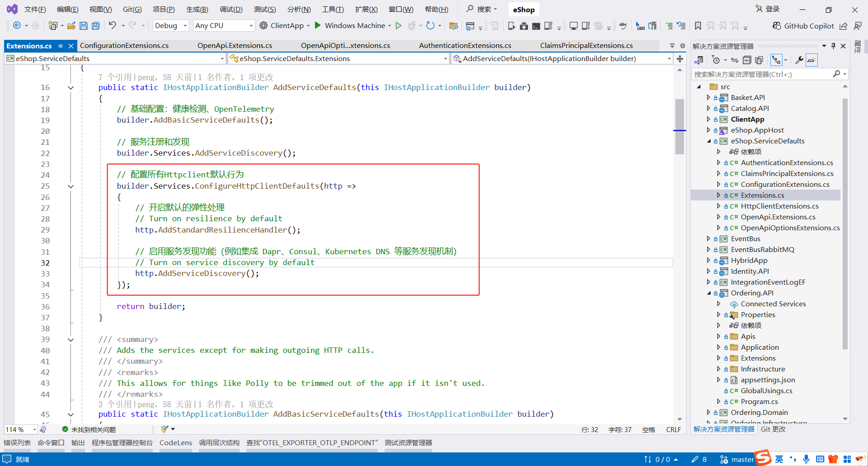The height and width of the screenshot is (466, 868).
Task: Save the current file with the single-disk icon
Action: (84, 26)
